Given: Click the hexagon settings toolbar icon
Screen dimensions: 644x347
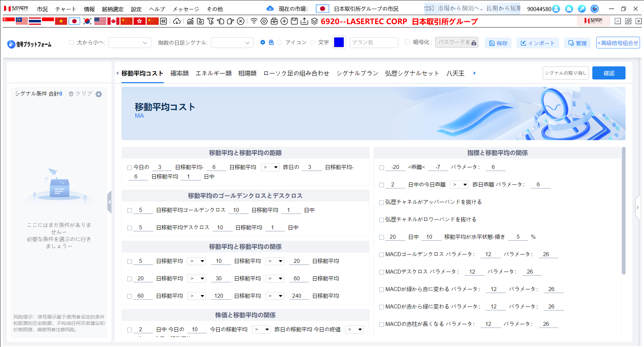Looking at the screenshot, I should (x=264, y=21).
